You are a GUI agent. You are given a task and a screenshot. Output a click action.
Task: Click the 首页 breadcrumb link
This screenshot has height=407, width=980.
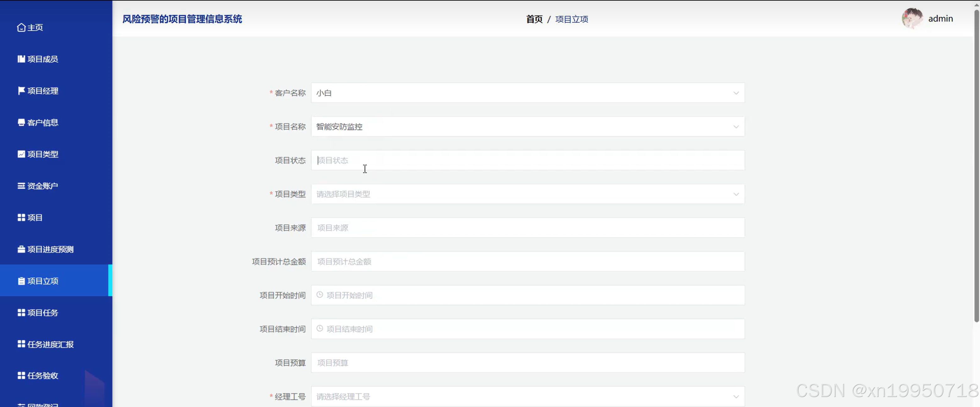(534, 19)
